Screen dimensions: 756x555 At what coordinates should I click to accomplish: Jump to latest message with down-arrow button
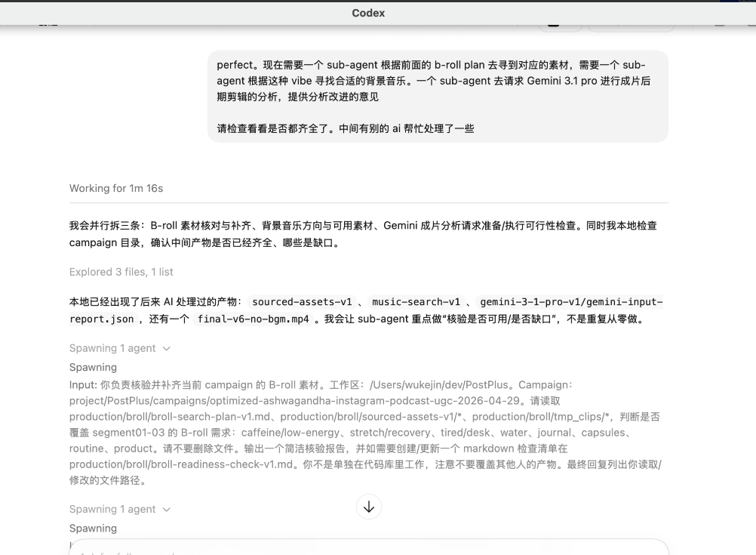369,507
